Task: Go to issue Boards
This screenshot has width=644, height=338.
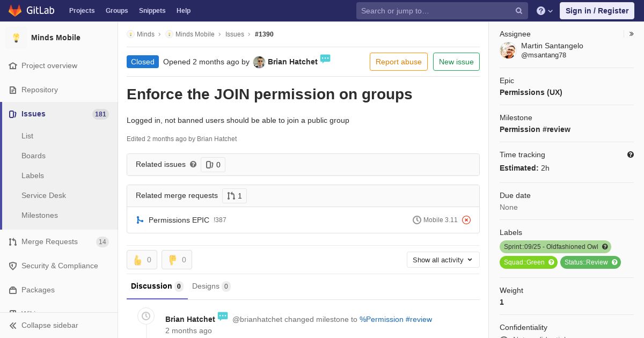Action: click(33, 156)
